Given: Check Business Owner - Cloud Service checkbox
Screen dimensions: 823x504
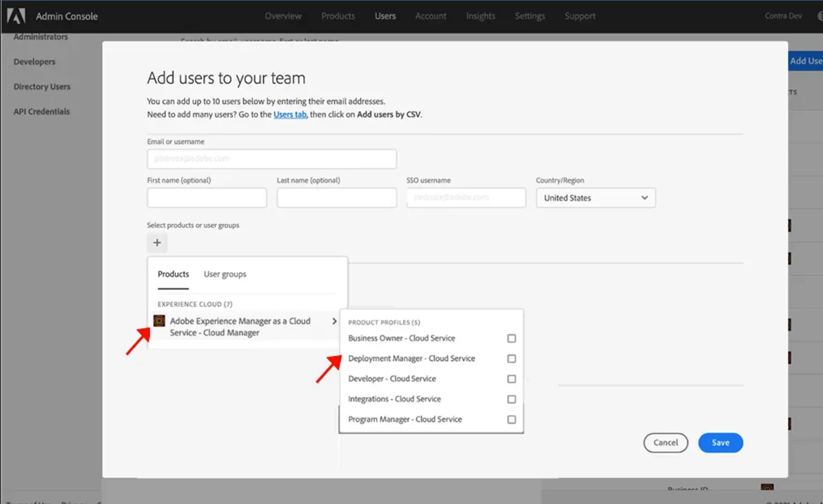Looking at the screenshot, I should 511,338.
